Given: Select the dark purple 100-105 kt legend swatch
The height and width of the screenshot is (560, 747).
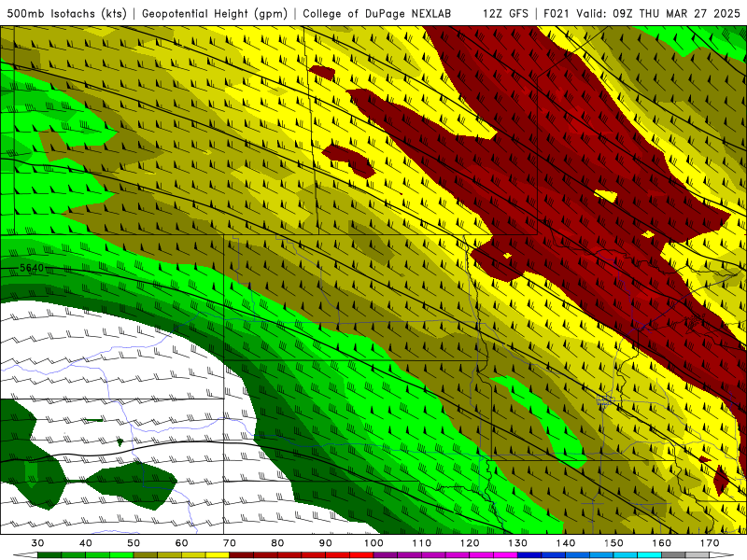Looking at the screenshot, I should coord(386,555).
